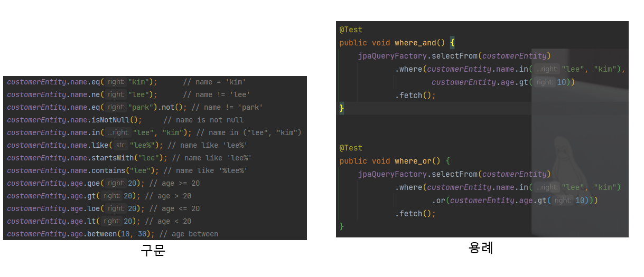Click the age.goe(20) statement
The height and width of the screenshot is (277, 644).
coord(76,183)
